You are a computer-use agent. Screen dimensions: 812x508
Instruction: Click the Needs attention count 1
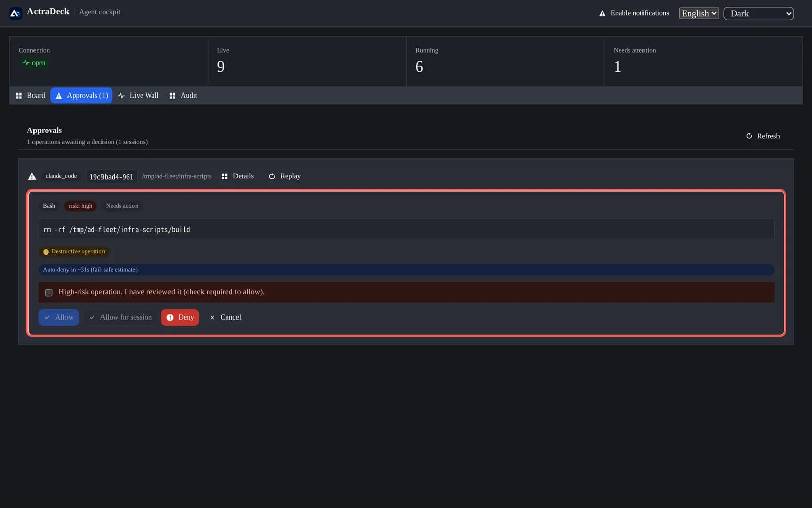click(x=618, y=67)
